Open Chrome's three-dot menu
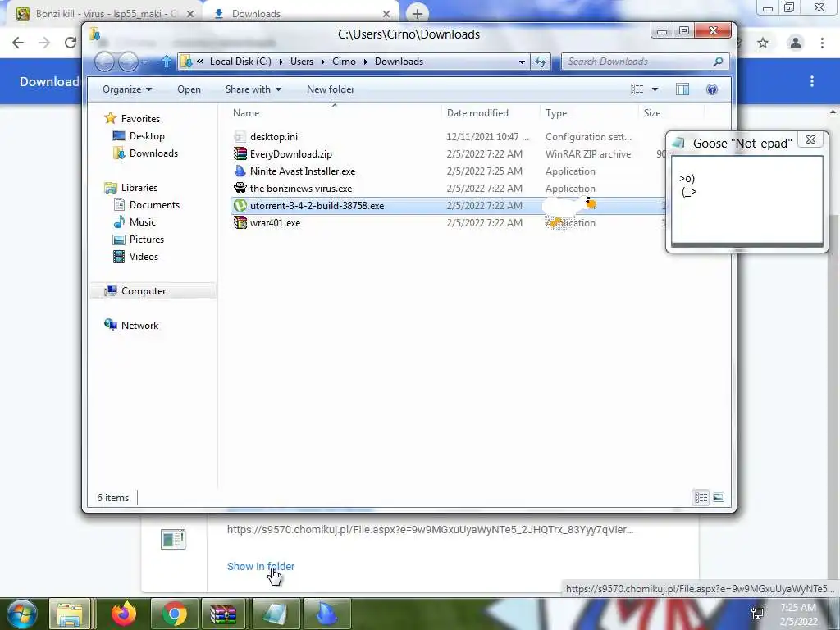 tap(822, 43)
